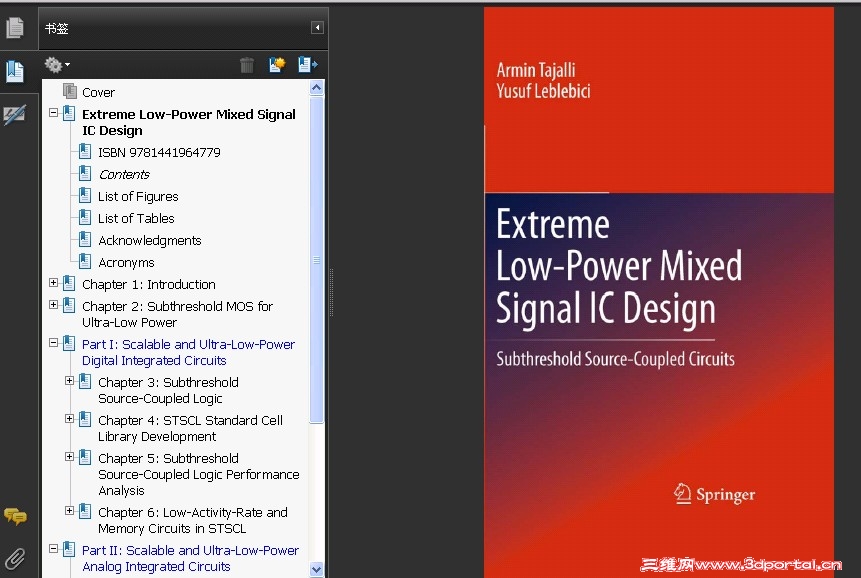Click the Cover bookmark page icon
This screenshot has width=861, height=578.
[69, 91]
